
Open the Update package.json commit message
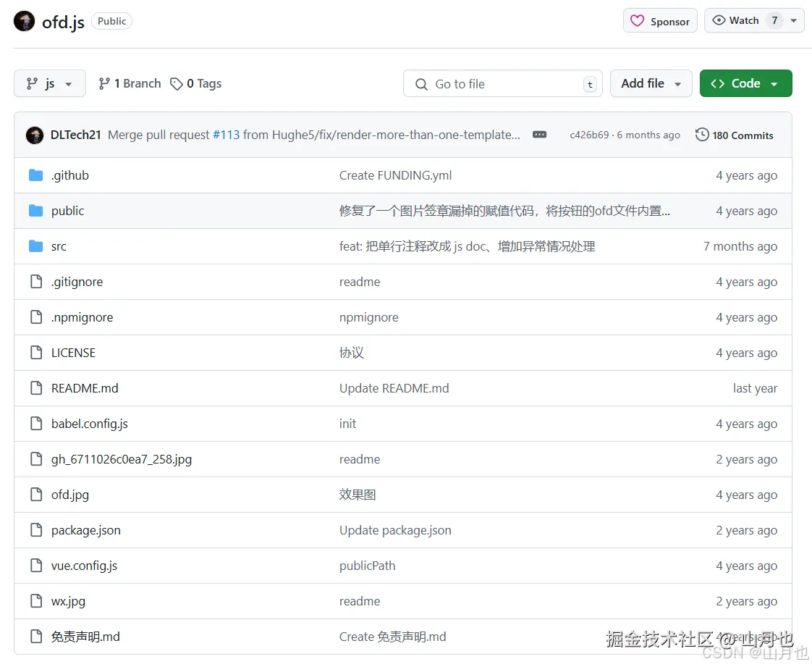click(x=395, y=530)
